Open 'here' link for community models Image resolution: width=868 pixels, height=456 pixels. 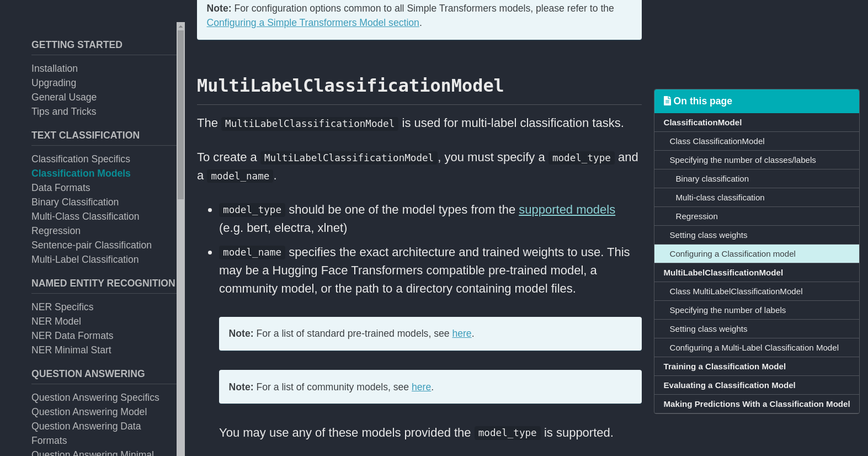pos(421,386)
